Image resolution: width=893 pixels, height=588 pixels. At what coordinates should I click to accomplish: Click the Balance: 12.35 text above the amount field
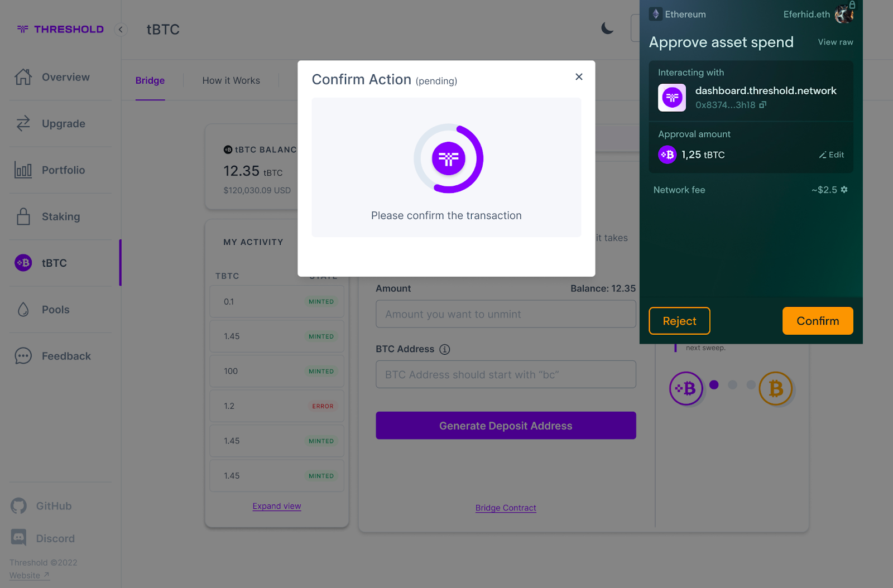pyautogui.click(x=603, y=288)
